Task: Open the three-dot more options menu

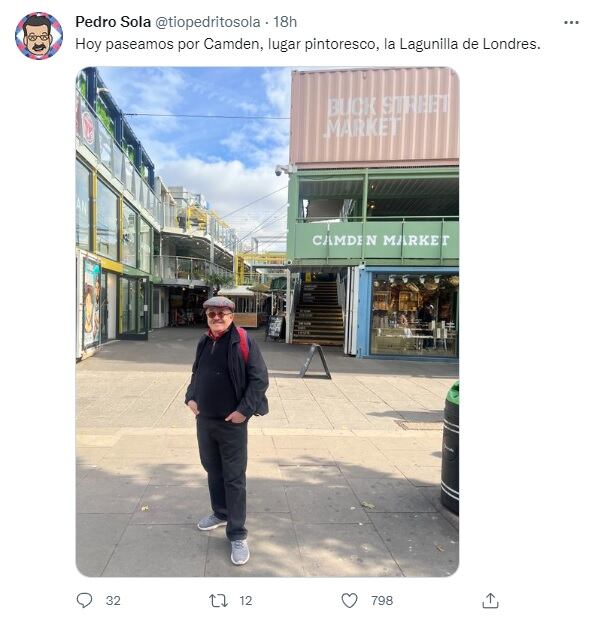Action: click(571, 23)
